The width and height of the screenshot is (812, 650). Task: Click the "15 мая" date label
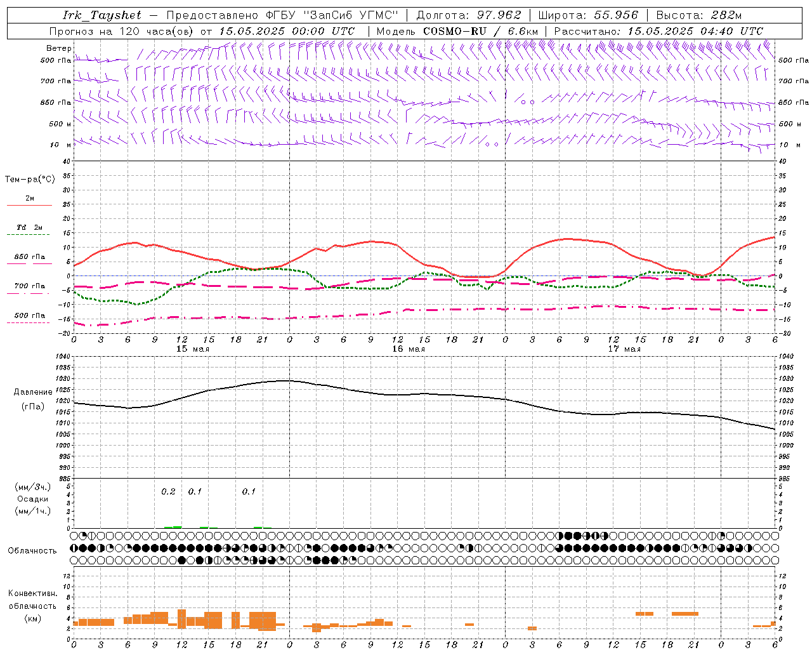193,349
